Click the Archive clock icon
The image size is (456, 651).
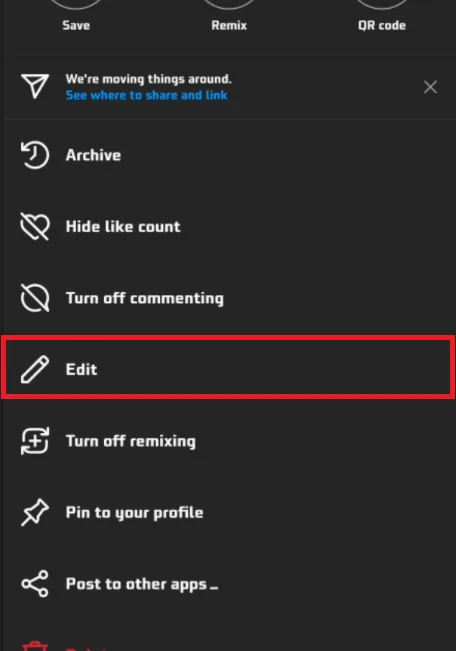35,155
